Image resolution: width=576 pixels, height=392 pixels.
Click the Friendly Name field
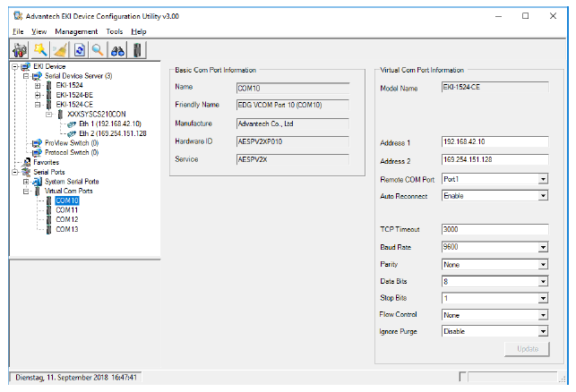coord(292,105)
